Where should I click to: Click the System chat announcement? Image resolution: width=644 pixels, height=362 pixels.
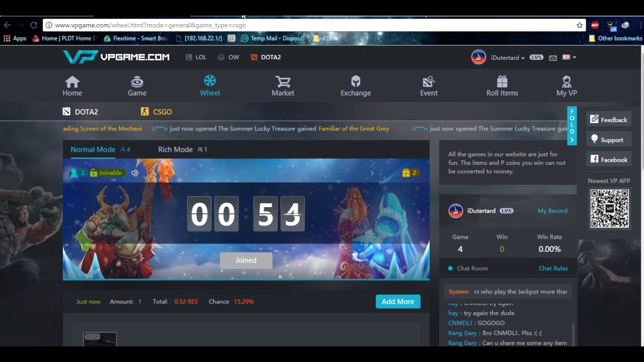[x=508, y=292]
